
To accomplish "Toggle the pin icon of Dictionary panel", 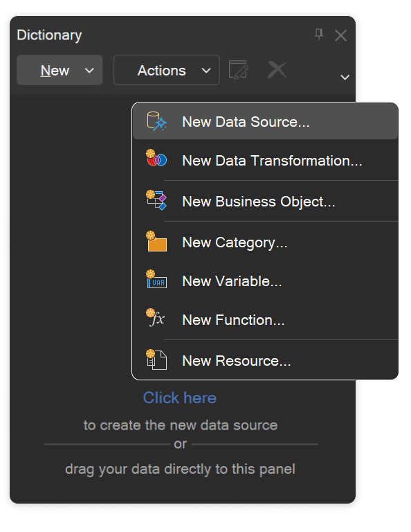I will tap(319, 34).
